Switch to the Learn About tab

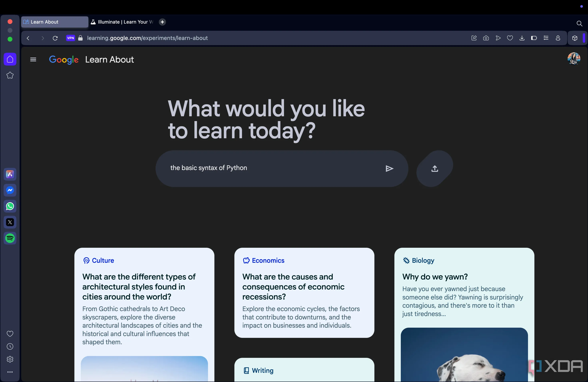point(55,22)
